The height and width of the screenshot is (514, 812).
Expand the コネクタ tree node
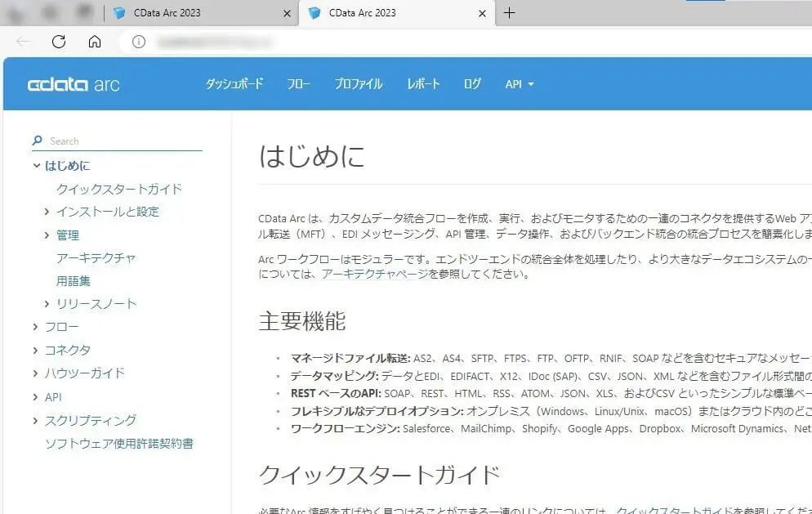pyautogui.click(x=35, y=351)
